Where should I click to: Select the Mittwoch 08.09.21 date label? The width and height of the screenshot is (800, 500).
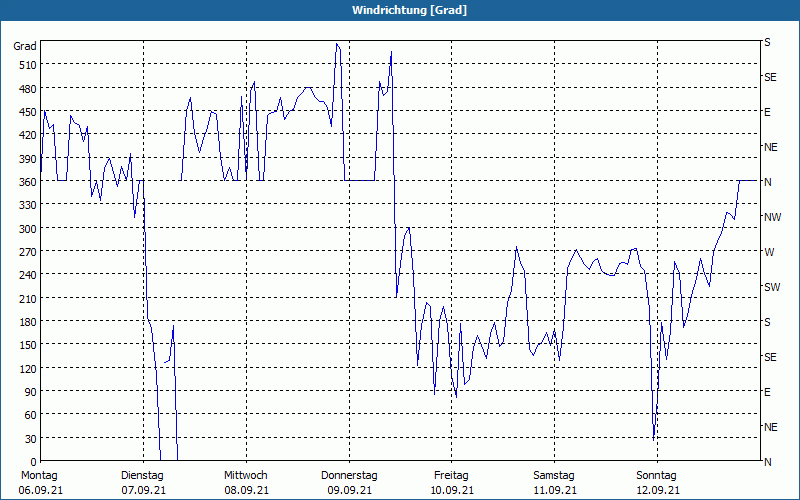[x=246, y=483]
